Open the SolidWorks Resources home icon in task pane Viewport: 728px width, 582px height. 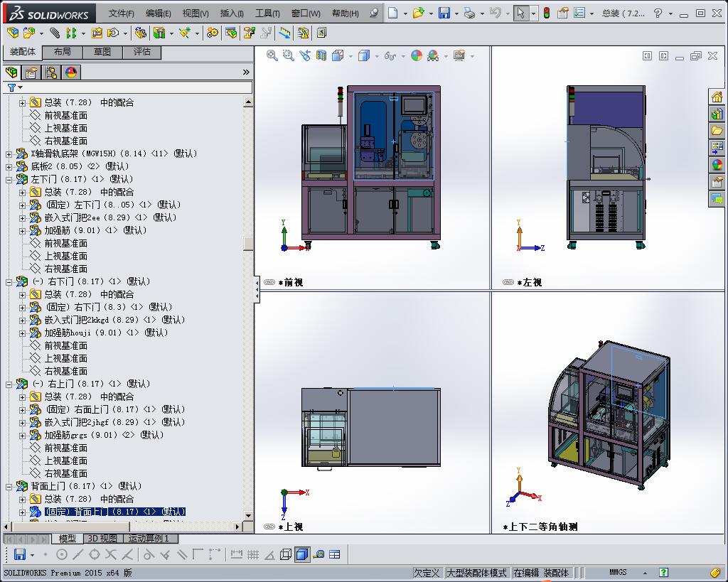point(717,97)
